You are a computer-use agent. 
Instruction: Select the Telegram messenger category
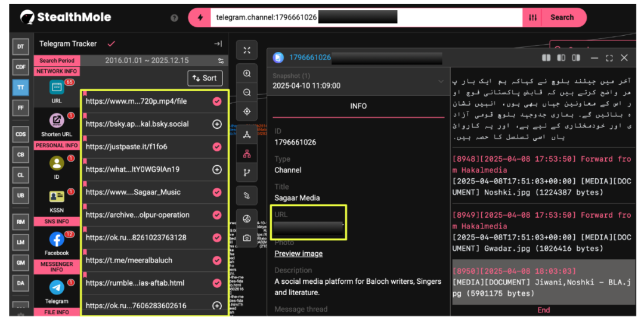click(57, 292)
